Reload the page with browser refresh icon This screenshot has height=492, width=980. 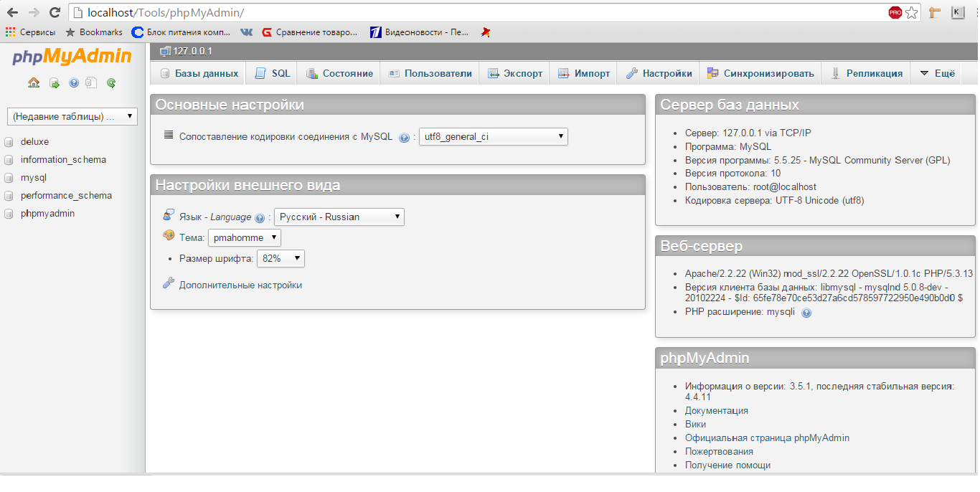click(55, 13)
